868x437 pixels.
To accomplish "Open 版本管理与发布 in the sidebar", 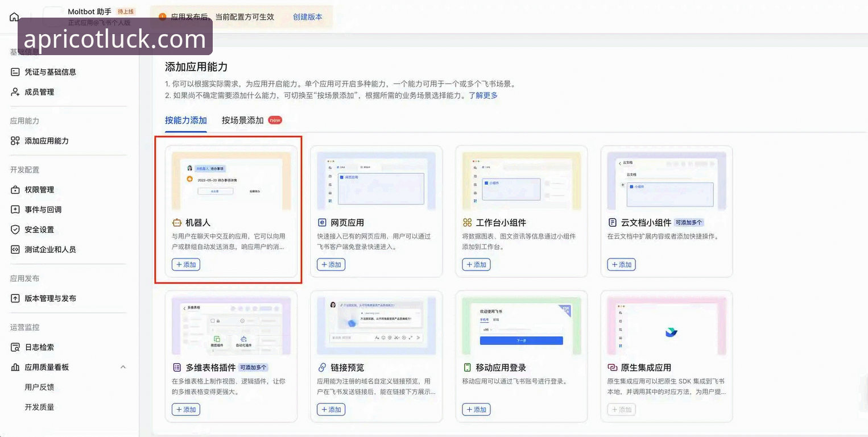I will (50, 298).
